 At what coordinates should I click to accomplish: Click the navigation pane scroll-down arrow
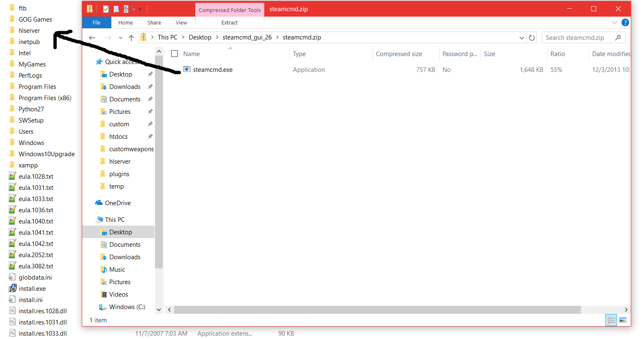click(x=159, y=310)
